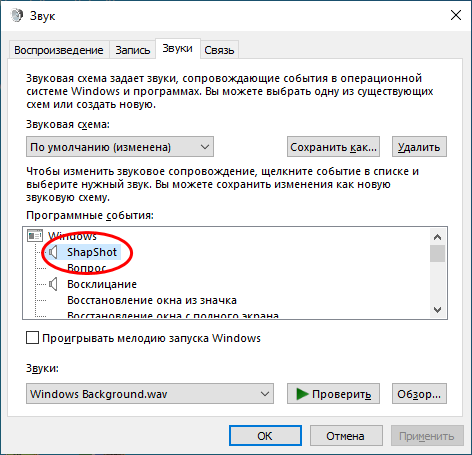Click the down arrow of events list scrollbar
Image resolution: width=472 pixels, height=455 pixels.
437,310
